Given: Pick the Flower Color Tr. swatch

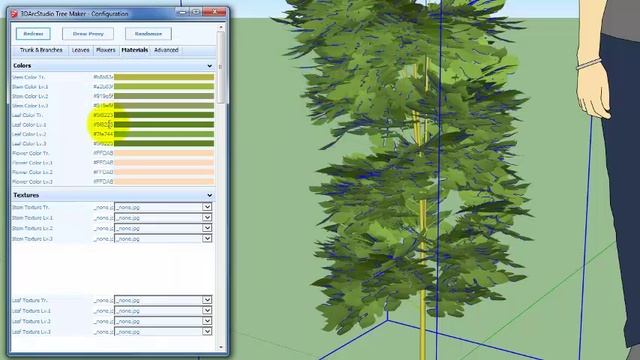Looking at the screenshot, I should (164, 153).
